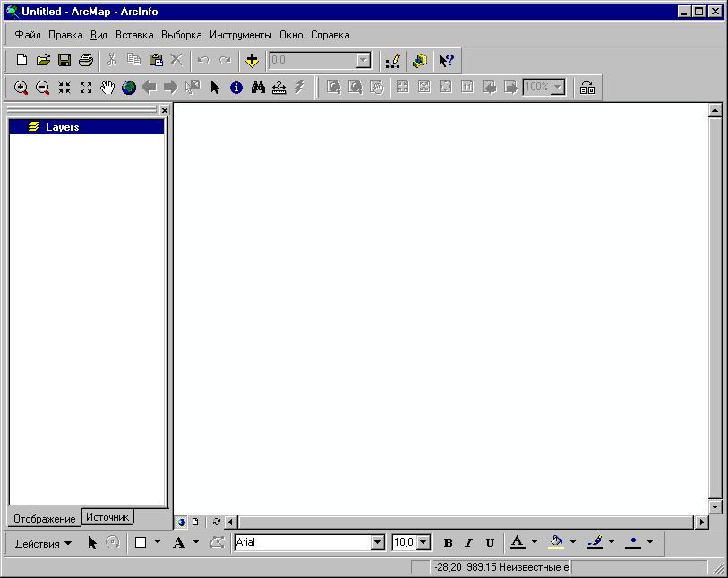
Task: Open the Правка menu
Action: [x=65, y=35]
